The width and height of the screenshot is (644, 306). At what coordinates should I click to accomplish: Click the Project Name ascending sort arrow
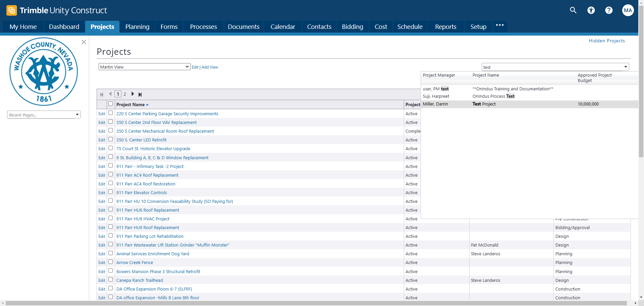pyautogui.click(x=147, y=105)
